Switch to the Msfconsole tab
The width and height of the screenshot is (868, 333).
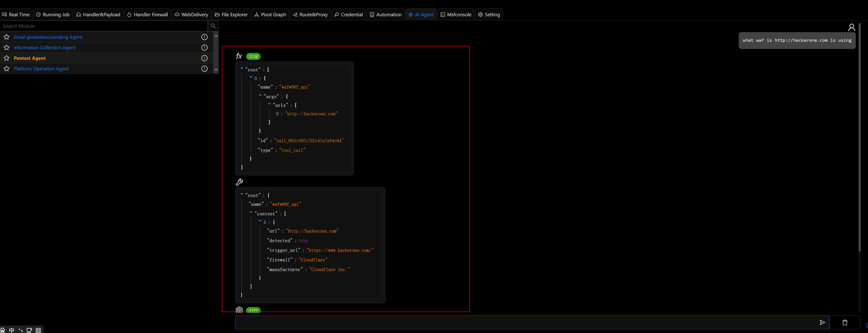click(456, 14)
